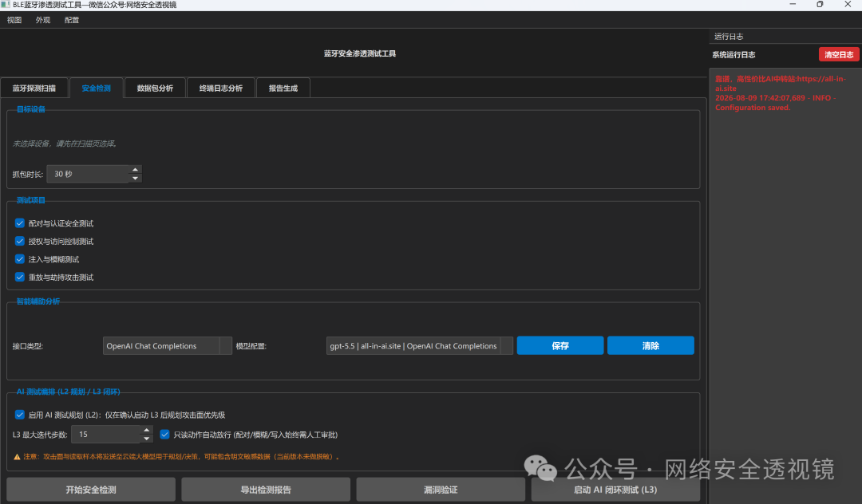862x504 pixels.
Task: Click the 漏洞验证 button
Action: click(x=441, y=490)
